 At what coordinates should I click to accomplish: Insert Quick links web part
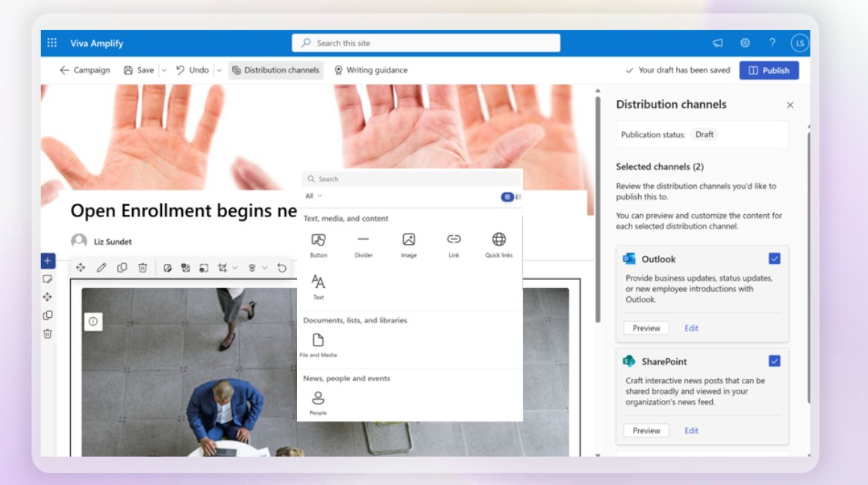coord(499,245)
